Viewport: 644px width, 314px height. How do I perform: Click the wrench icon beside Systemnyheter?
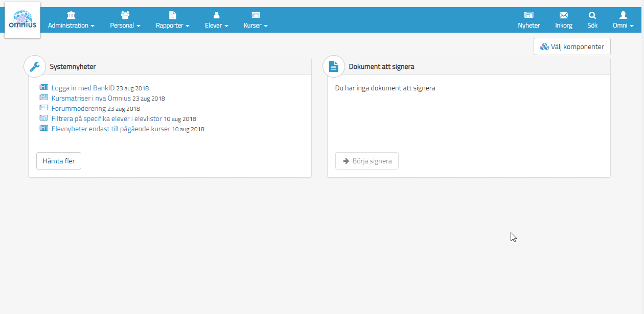(35, 66)
